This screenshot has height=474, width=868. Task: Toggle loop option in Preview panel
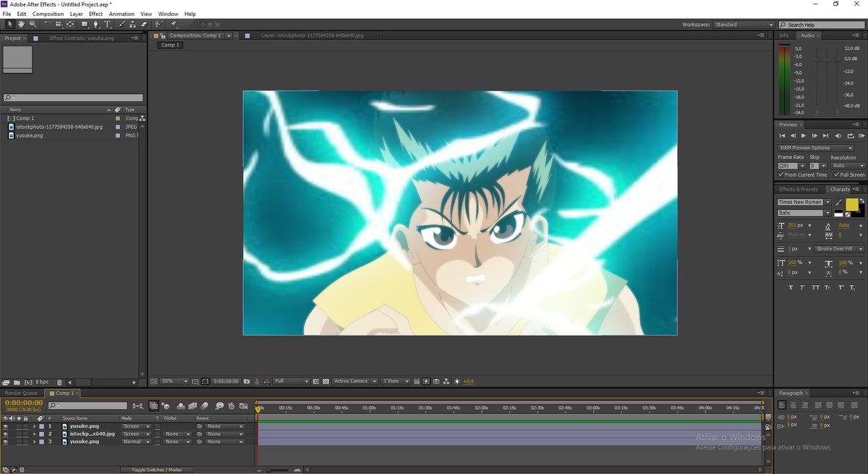(849, 135)
